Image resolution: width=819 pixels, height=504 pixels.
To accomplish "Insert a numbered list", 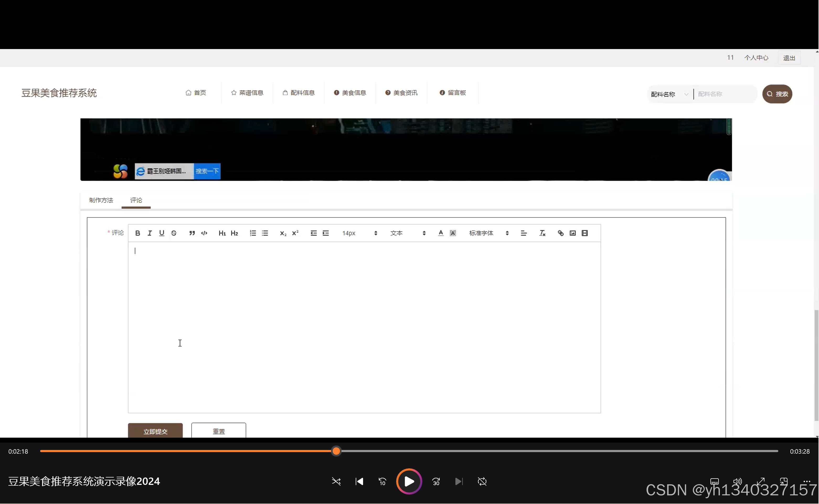I will tap(253, 233).
